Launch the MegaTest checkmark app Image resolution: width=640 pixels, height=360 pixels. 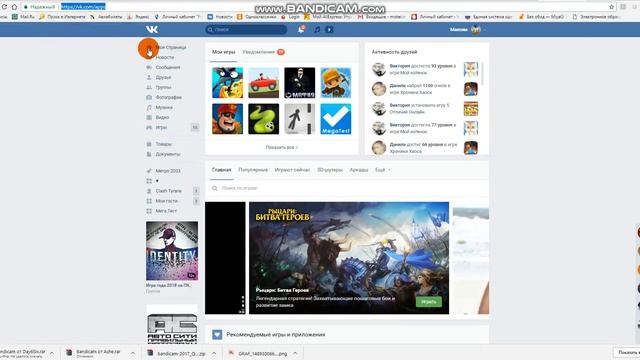click(336, 119)
